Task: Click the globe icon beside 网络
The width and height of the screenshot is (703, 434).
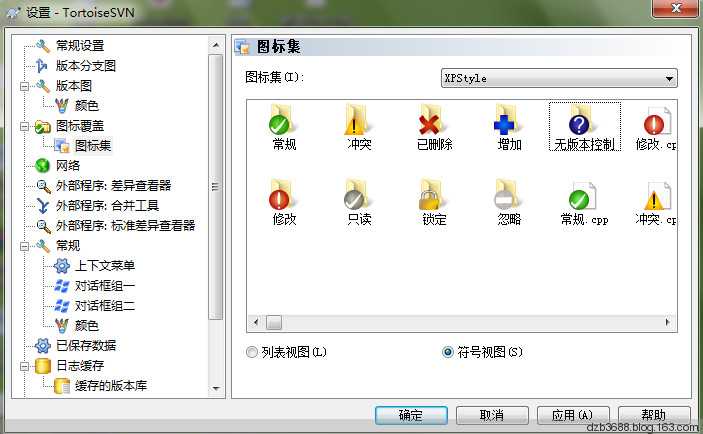Action: pyautogui.click(x=43, y=165)
